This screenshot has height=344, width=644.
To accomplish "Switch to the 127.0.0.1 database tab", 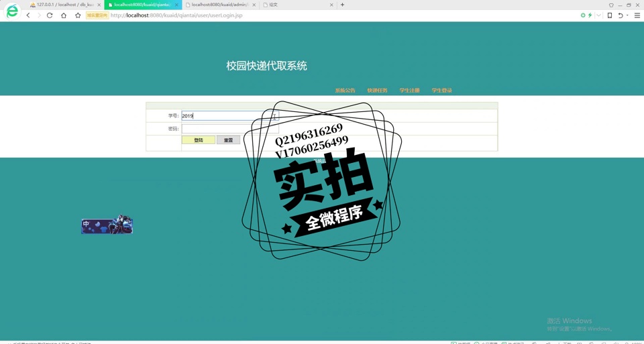I will point(64,5).
